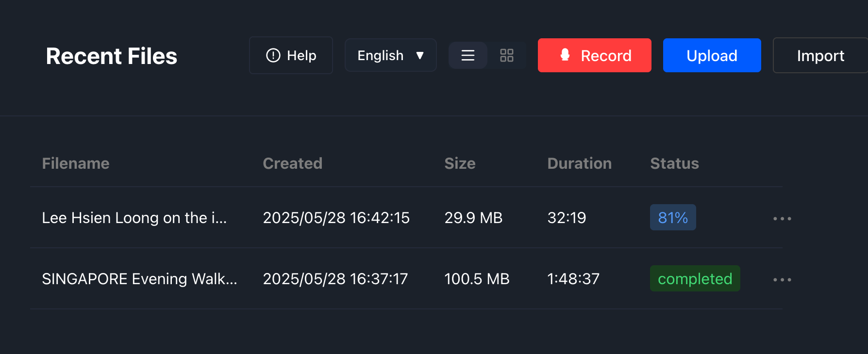Click the Import button
Image resolution: width=868 pixels, height=354 pixels.
[820, 55]
